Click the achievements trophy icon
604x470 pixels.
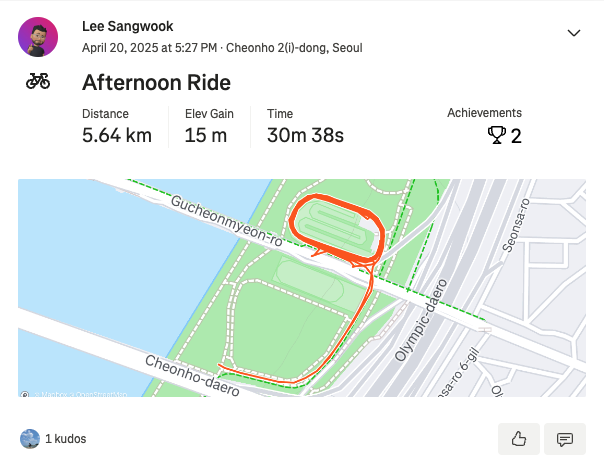tap(497, 135)
